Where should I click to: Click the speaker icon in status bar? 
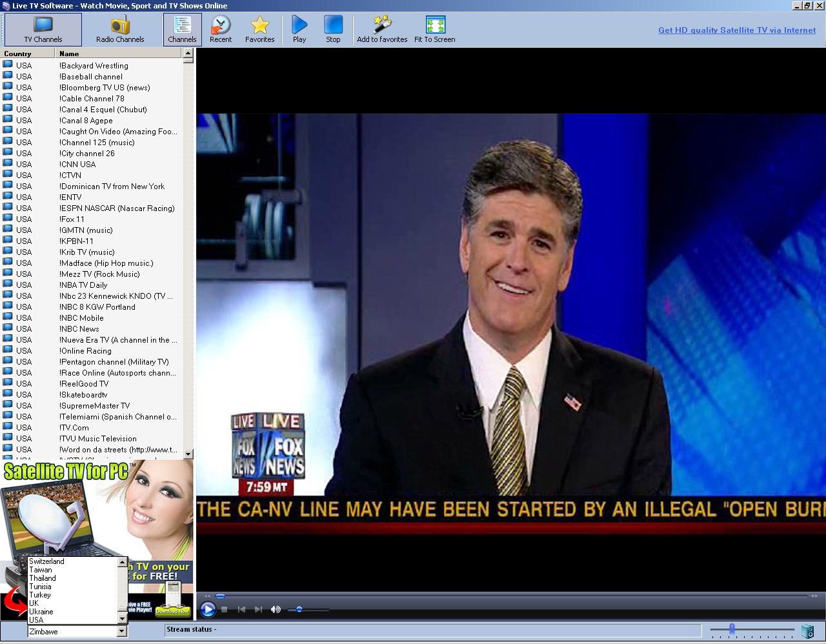(807, 631)
